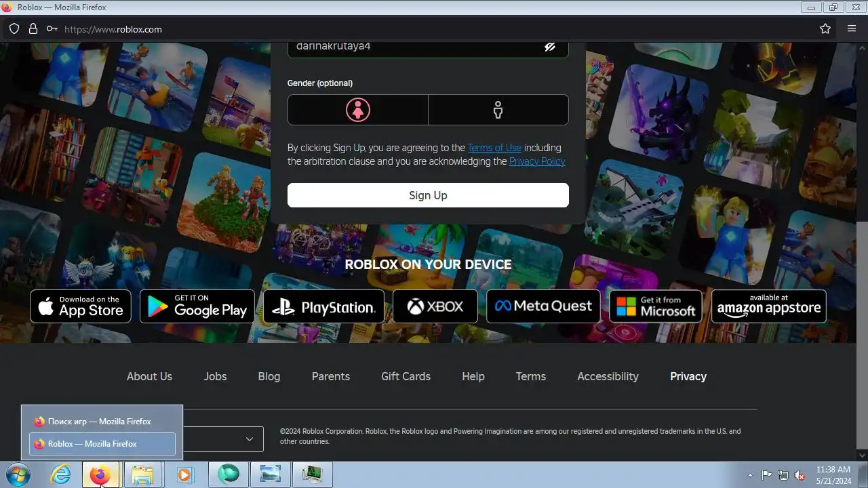
Task: Click the network tray icon
Action: click(x=783, y=475)
